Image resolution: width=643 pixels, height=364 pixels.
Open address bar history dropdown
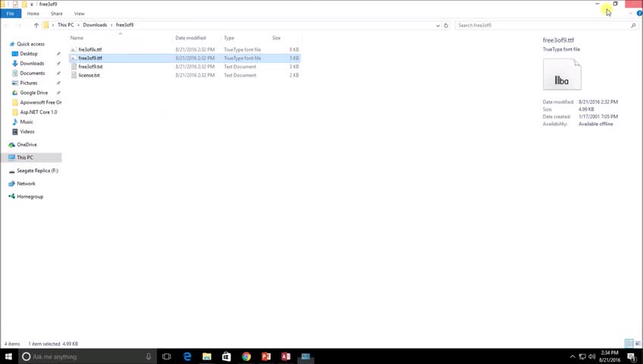(x=438, y=26)
